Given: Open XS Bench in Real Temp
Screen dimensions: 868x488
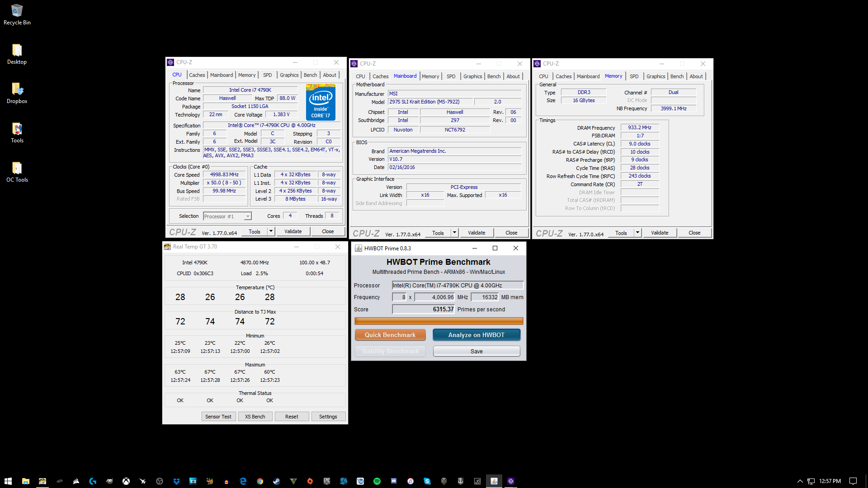Looking at the screenshot, I should pyautogui.click(x=255, y=417).
